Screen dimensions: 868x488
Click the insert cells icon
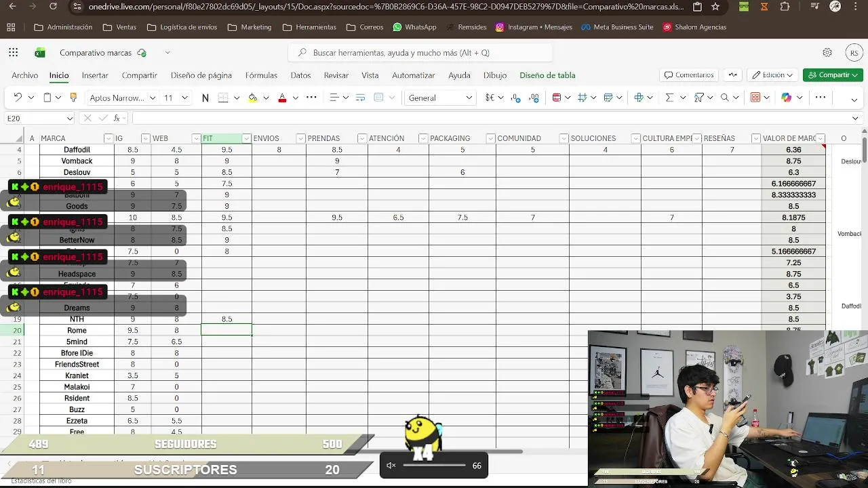click(638, 98)
